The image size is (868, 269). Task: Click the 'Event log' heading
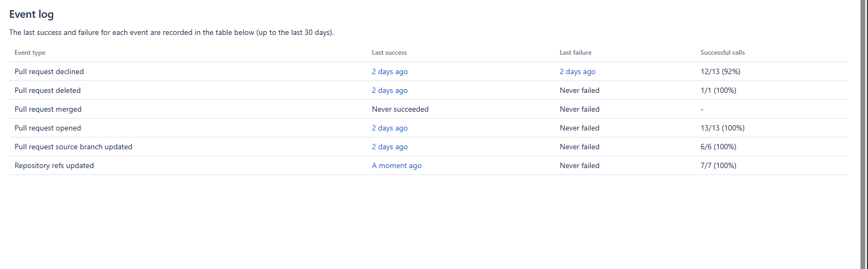[x=31, y=14]
